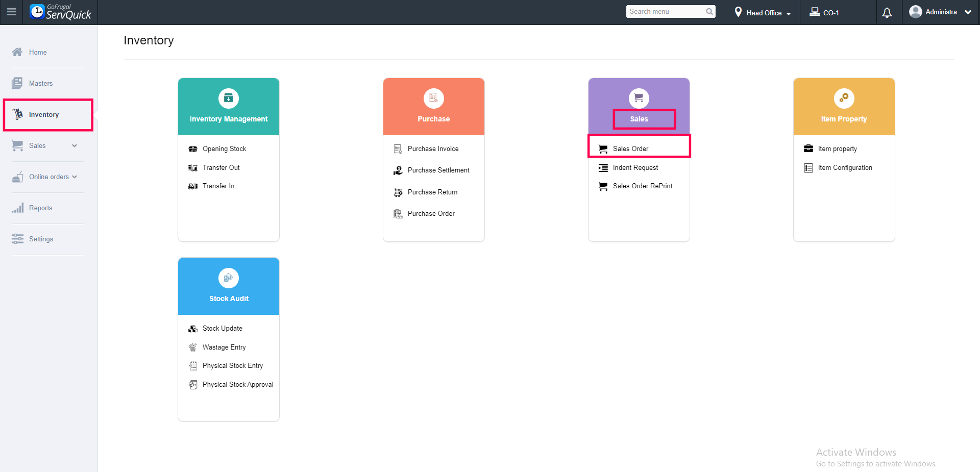Expand the Sales submenu chevron in sidebar

click(75, 145)
